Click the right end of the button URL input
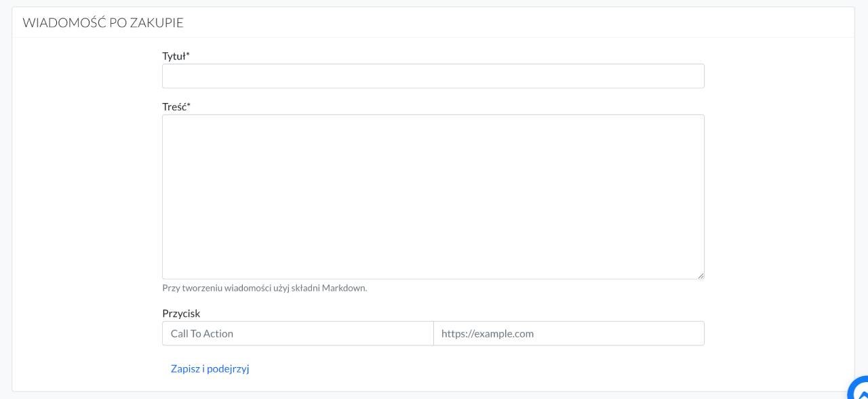The height and width of the screenshot is (399, 868). point(695,333)
